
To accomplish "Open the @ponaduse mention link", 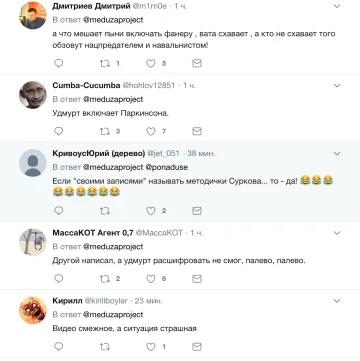I will pos(167,167).
